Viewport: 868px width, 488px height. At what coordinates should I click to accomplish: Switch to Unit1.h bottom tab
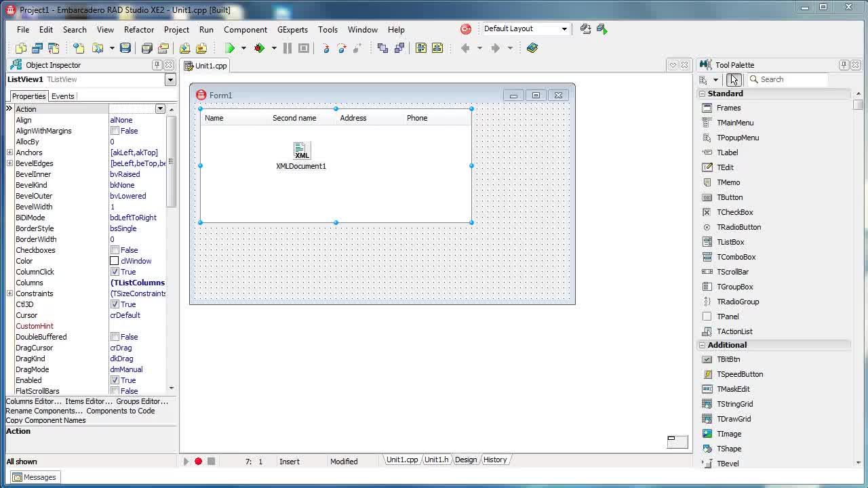coord(437,460)
